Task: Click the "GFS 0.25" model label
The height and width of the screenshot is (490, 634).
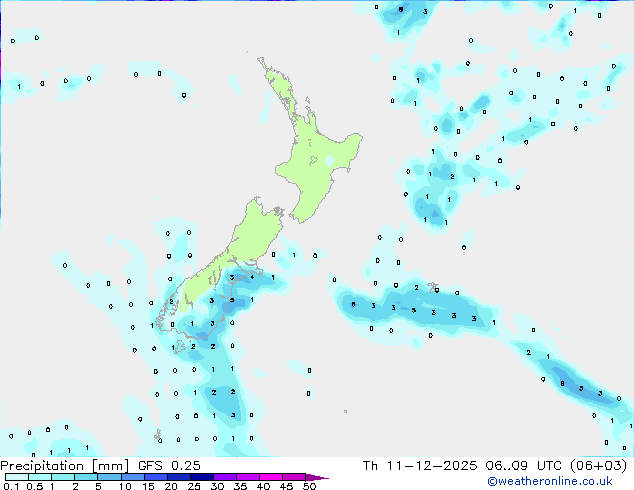Action: [x=169, y=466]
